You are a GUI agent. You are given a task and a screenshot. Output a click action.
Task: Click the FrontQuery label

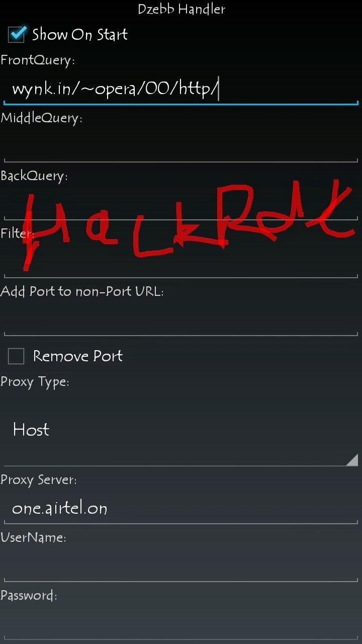point(38,60)
